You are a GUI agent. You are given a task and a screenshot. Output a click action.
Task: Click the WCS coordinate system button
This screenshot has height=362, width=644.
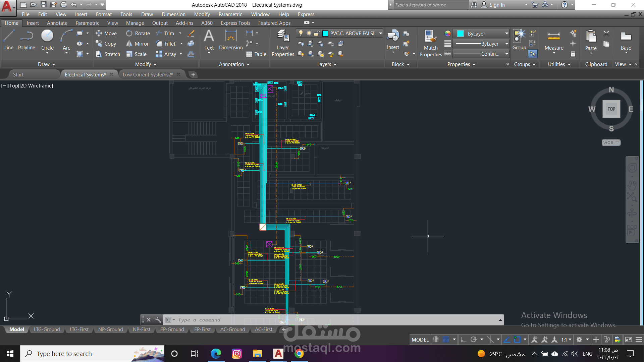point(611,142)
